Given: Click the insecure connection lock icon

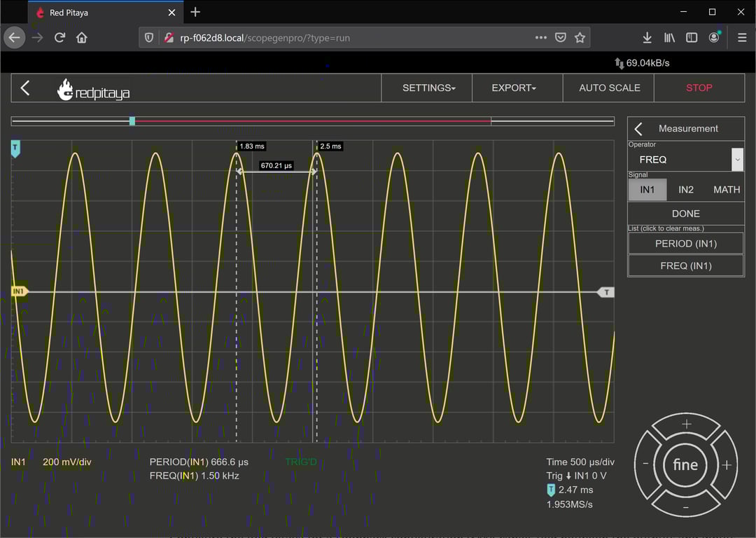Looking at the screenshot, I should tap(168, 38).
